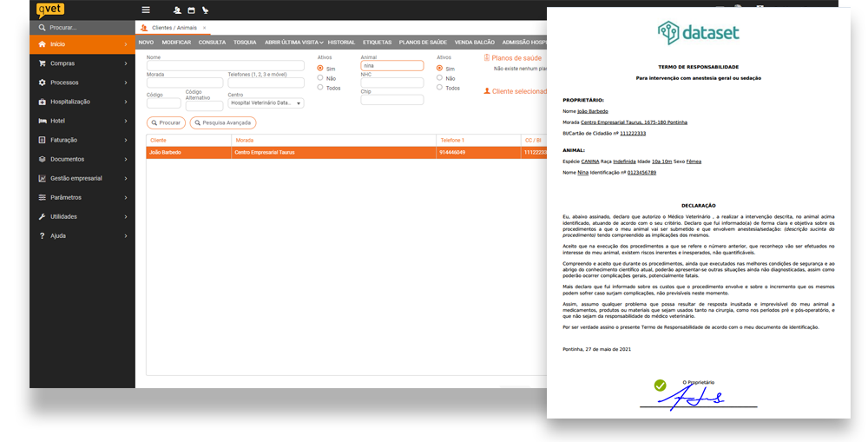Click the Hospitalização medical kit icon
This screenshot has width=868, height=442.
pos(43,102)
